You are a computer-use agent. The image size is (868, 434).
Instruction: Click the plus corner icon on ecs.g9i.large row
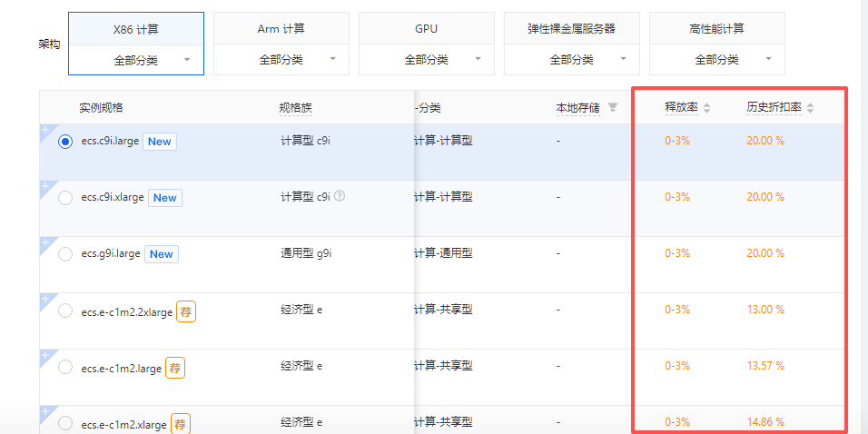coord(45,242)
